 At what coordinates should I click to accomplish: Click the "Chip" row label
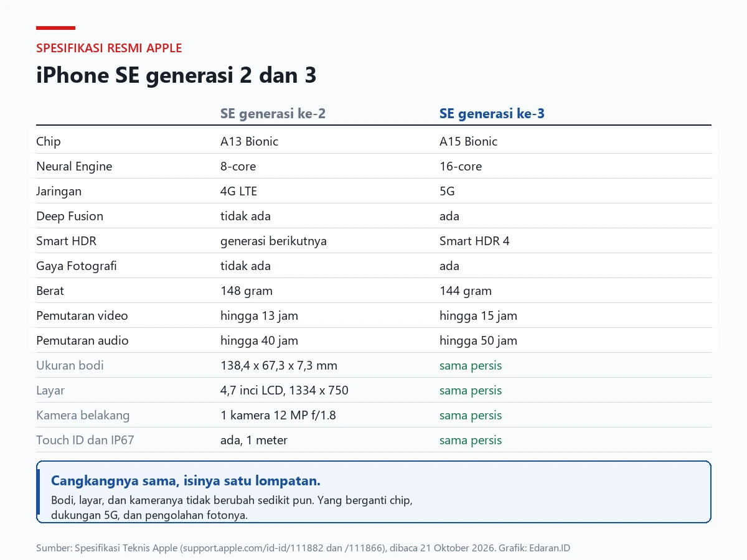[49, 141]
